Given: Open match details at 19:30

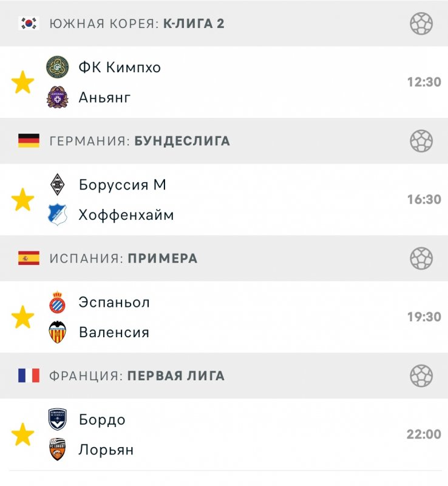Looking at the screenshot, I should click(x=424, y=317).
